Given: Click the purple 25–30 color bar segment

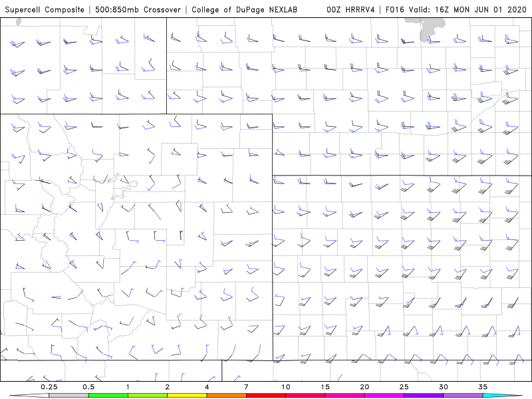Looking at the screenshot, I should (424, 396).
